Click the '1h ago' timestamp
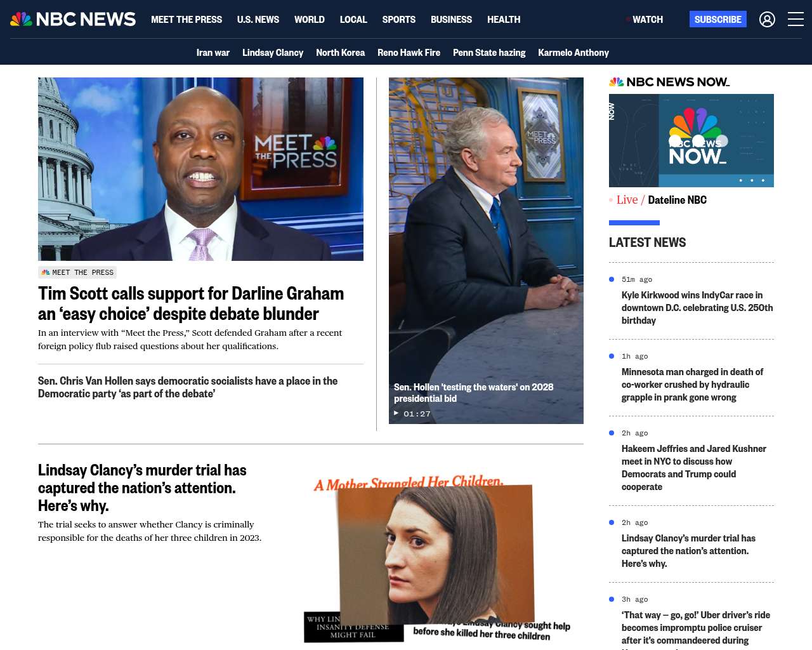This screenshot has height=650, width=812. [x=635, y=356]
